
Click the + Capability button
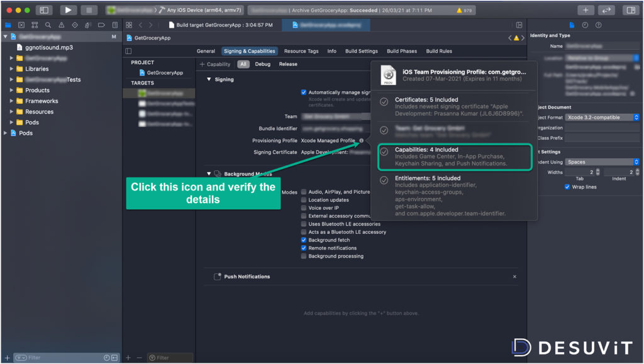point(215,64)
